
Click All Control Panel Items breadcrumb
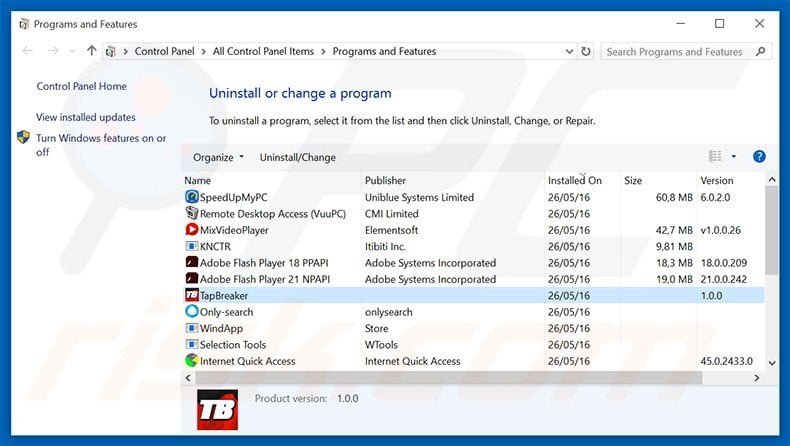pos(263,51)
